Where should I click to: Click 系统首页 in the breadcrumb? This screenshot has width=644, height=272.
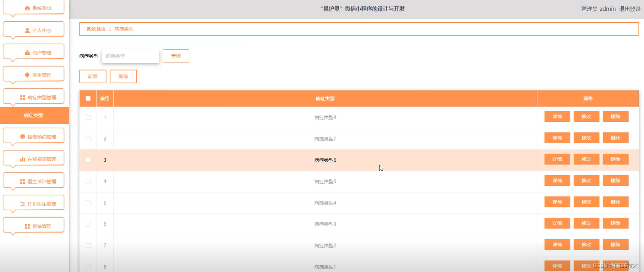(96, 29)
